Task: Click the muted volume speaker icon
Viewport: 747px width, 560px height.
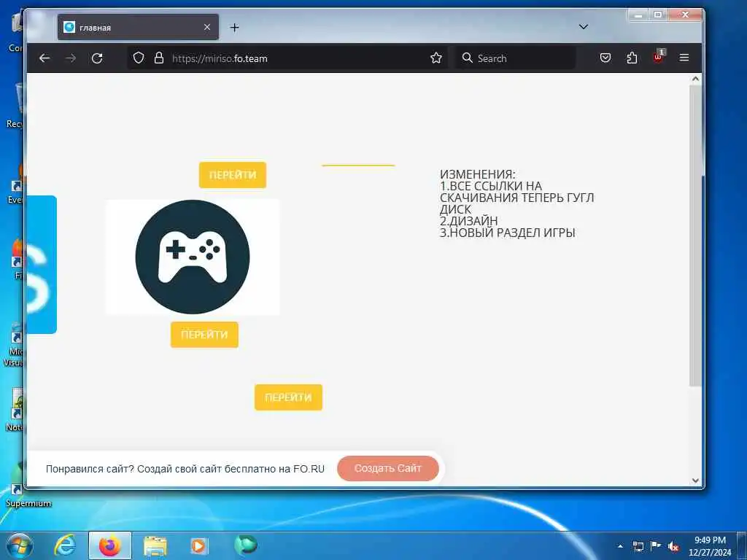Action: point(673,547)
